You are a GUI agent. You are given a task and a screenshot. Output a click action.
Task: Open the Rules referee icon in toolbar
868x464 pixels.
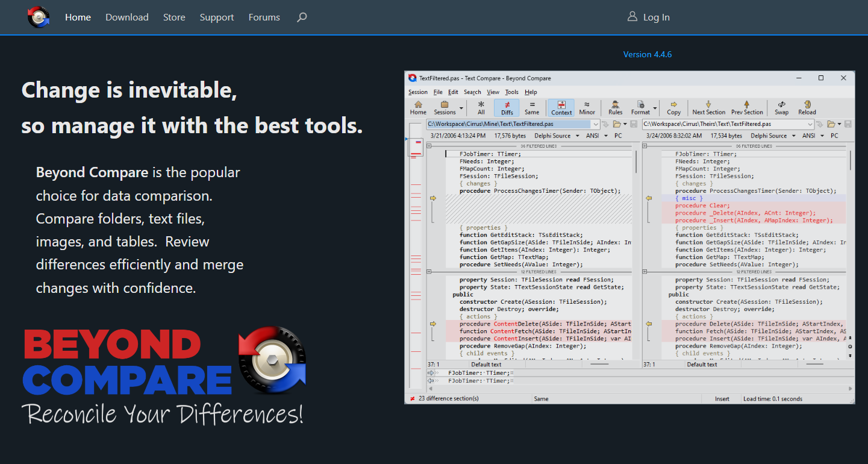click(x=615, y=108)
